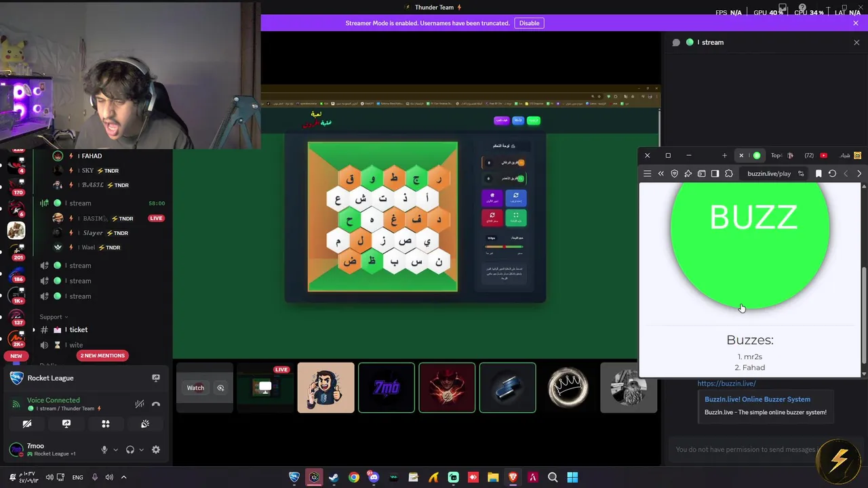This screenshot has width=868, height=488.
Task: Open the browser sidebar hamburger menu
Action: point(647,174)
